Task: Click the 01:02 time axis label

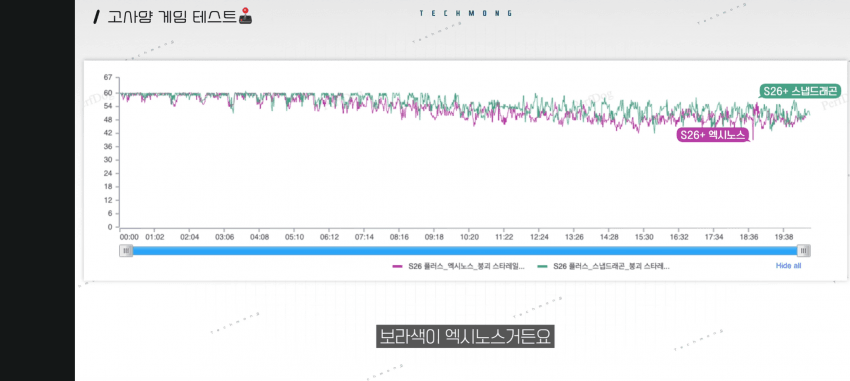Action: coord(155,237)
